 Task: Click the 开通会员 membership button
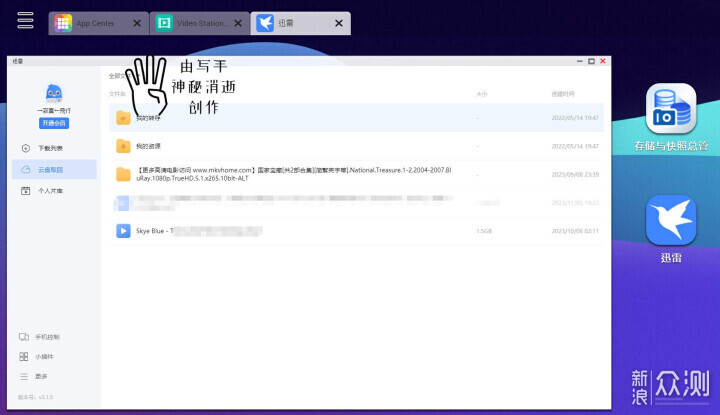point(54,123)
